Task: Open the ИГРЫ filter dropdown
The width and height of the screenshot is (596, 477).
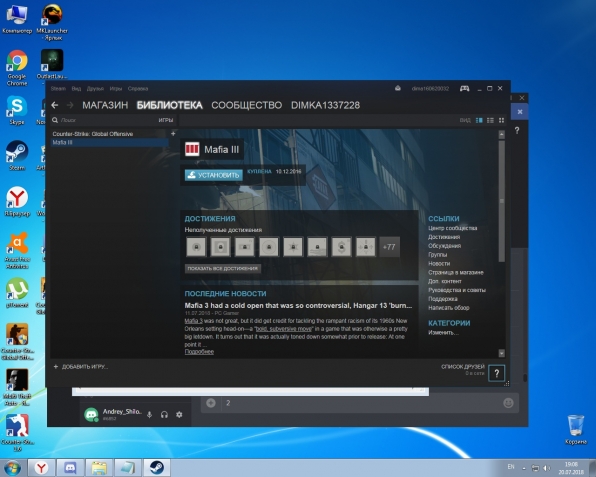Action: (166, 120)
